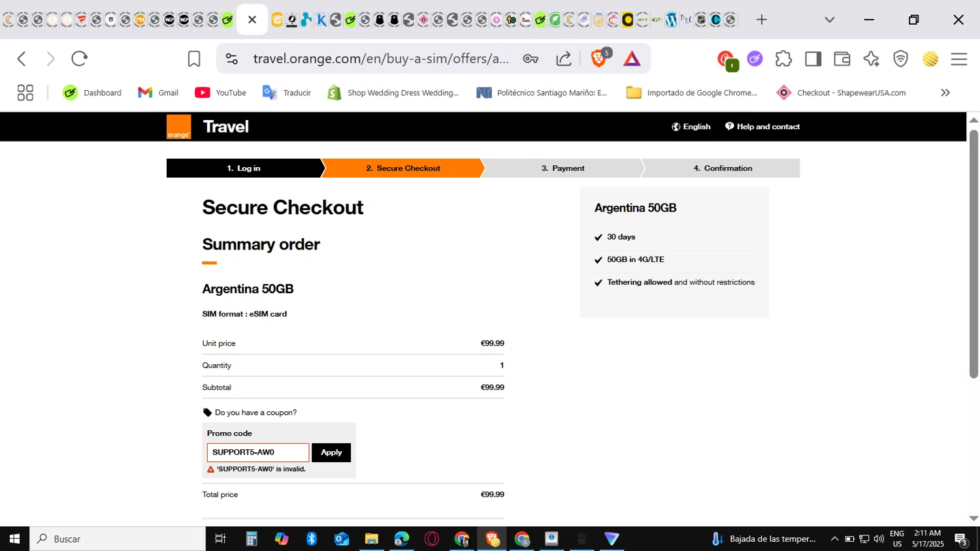Viewport: 980px width, 551px height.
Task: Open the weather widget 'Bajada de las temper...'
Action: [x=764, y=539]
